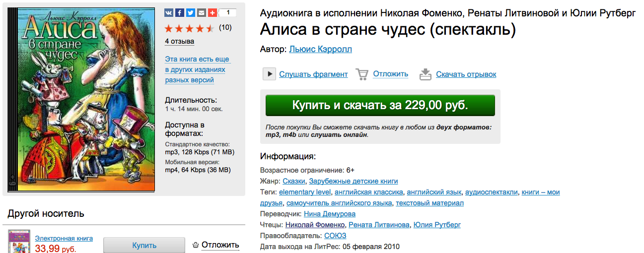644x253 pixels.
Task: Share on VK social icon
Action: (x=169, y=13)
